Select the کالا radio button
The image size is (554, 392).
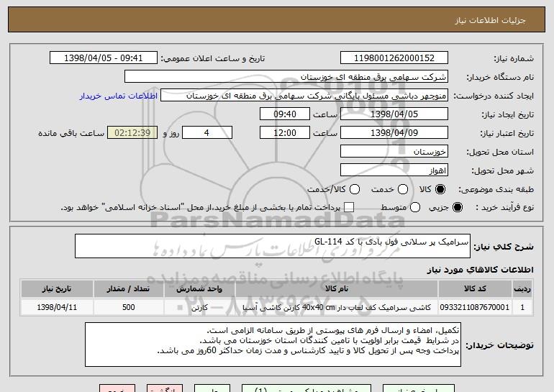click(x=440, y=189)
